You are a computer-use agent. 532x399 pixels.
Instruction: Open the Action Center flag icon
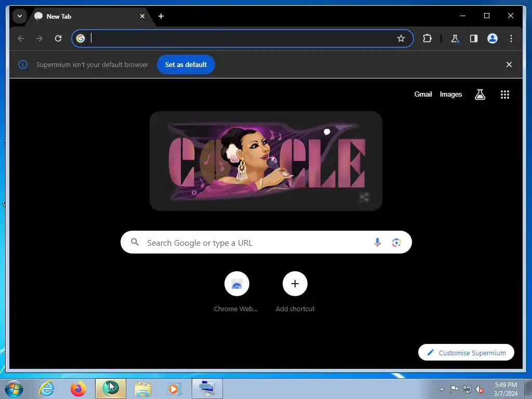pos(454,389)
